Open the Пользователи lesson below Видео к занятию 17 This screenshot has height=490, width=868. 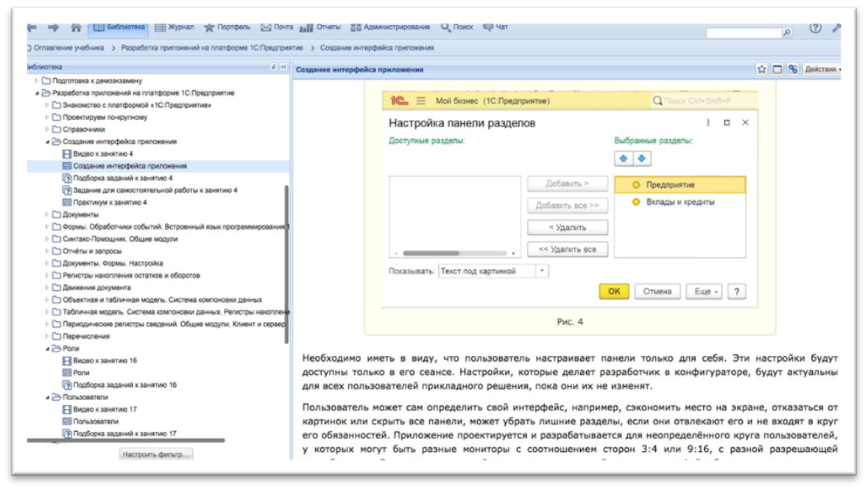96,421
